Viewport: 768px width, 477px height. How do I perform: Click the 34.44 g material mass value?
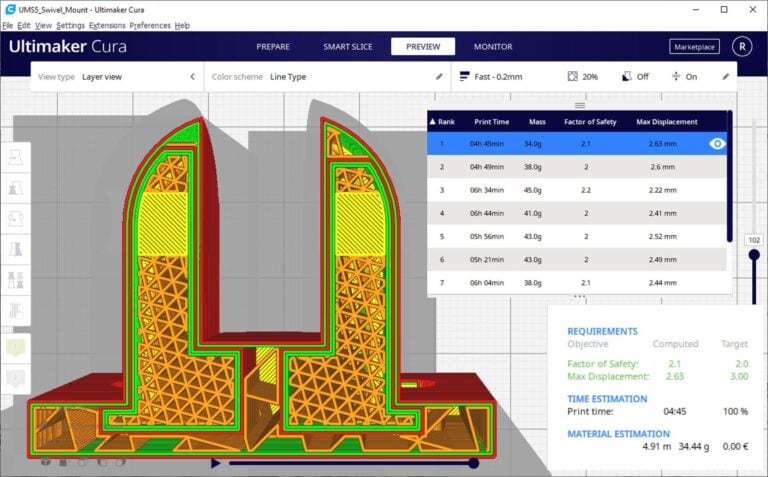coord(694,447)
